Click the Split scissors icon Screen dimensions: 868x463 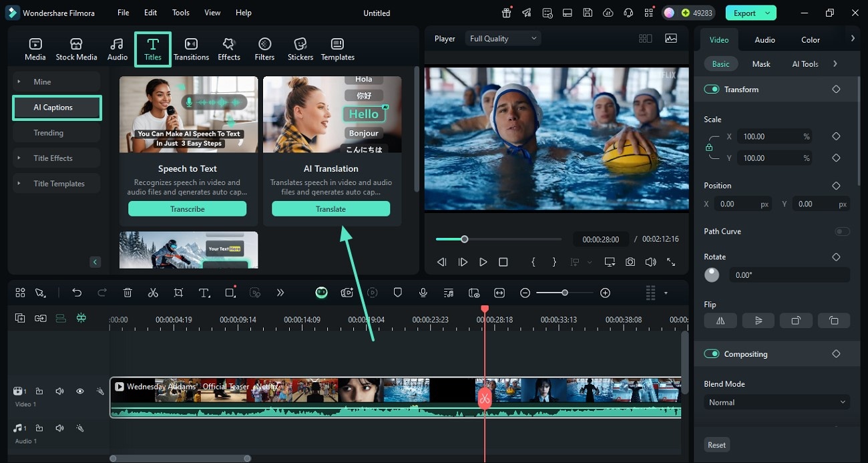tap(153, 293)
